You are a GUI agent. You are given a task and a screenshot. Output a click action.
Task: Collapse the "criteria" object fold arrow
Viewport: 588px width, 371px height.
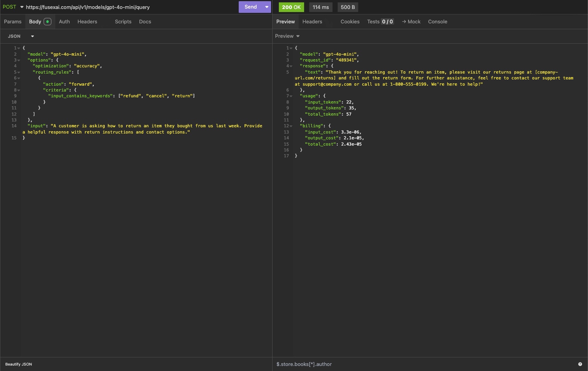pos(19,90)
